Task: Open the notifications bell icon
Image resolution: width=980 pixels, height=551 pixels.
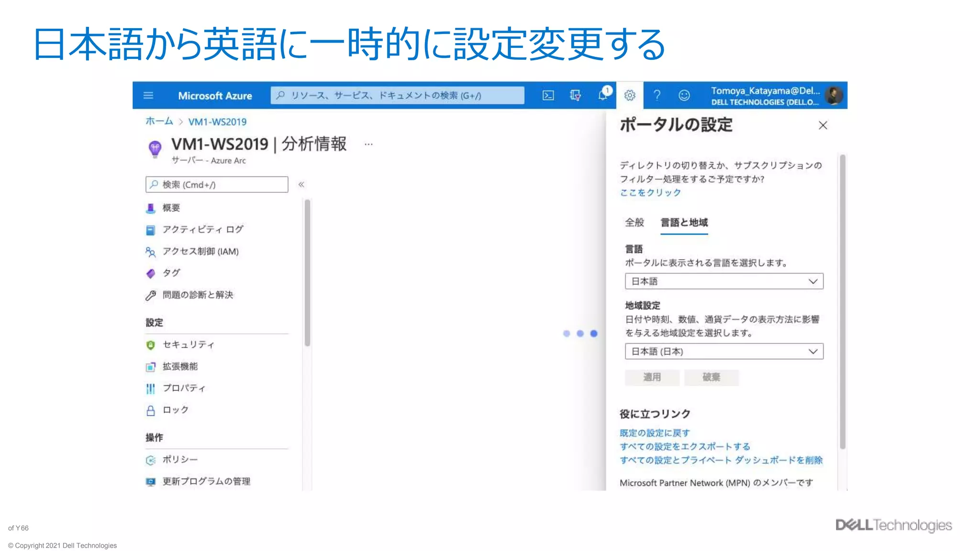Action: [x=603, y=95]
